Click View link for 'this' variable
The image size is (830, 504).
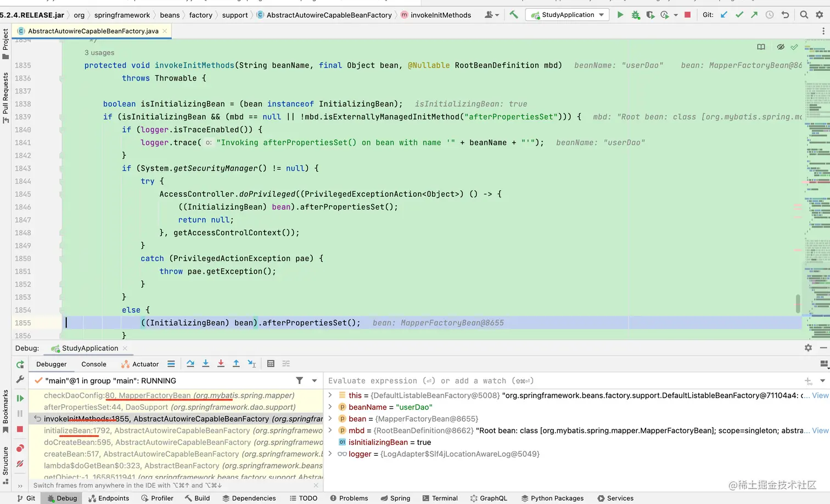point(820,395)
